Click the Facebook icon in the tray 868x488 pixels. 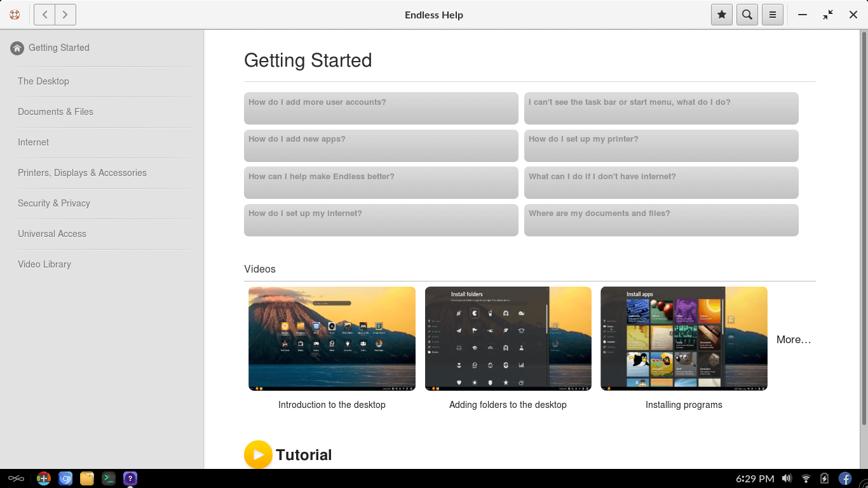(x=845, y=478)
